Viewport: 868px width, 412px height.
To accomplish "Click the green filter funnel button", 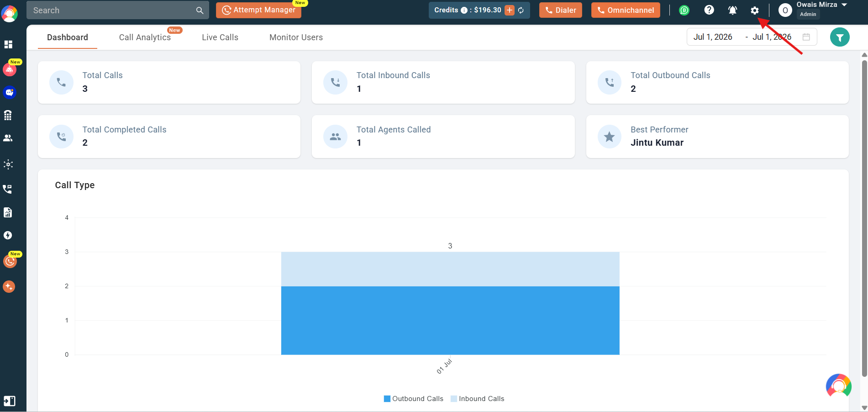I will 840,37.
